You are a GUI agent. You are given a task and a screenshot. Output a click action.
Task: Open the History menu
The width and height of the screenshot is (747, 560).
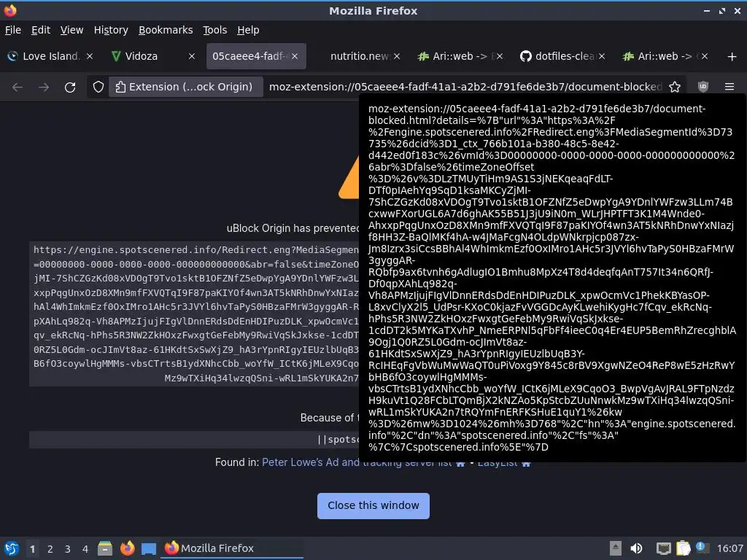tap(111, 30)
